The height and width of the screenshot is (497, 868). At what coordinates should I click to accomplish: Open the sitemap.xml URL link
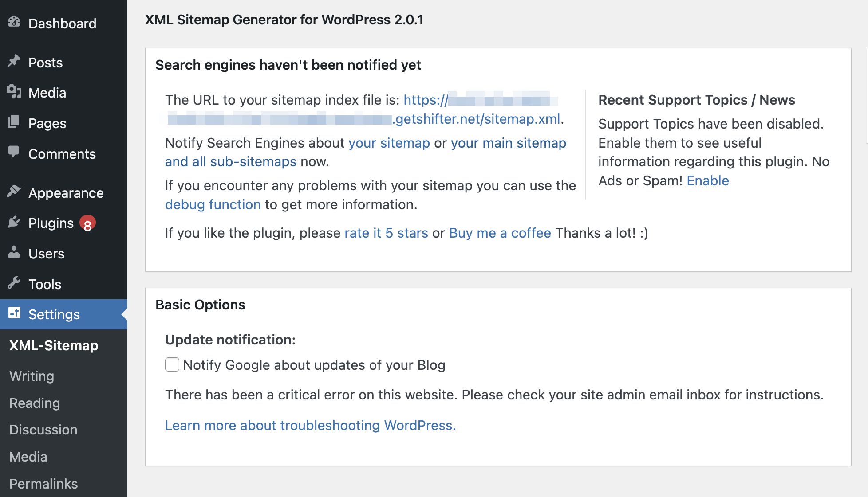pyautogui.click(x=477, y=119)
